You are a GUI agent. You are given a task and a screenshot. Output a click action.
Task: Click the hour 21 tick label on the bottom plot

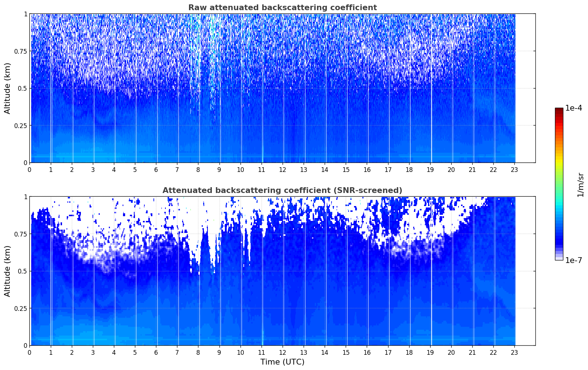coord(472,353)
